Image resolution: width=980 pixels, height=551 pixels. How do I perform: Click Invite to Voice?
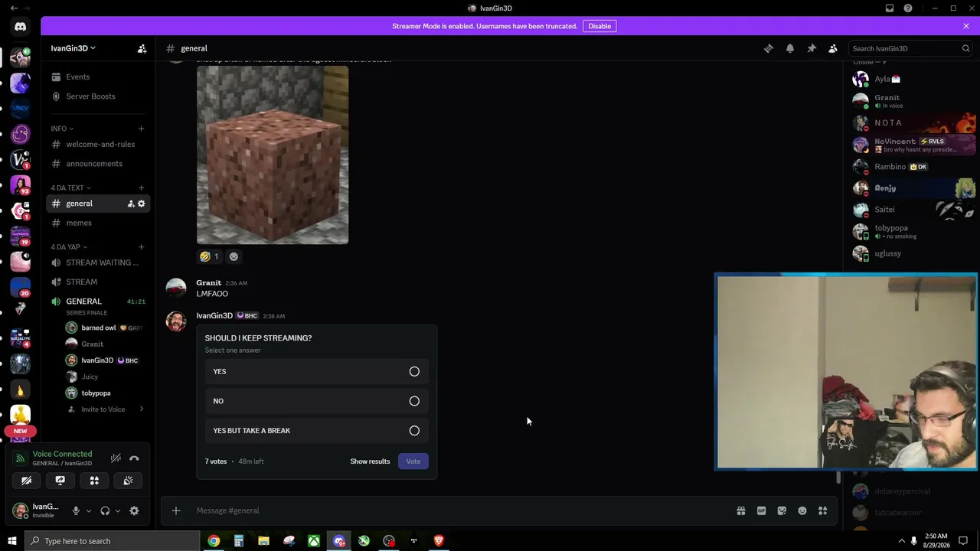coord(104,409)
